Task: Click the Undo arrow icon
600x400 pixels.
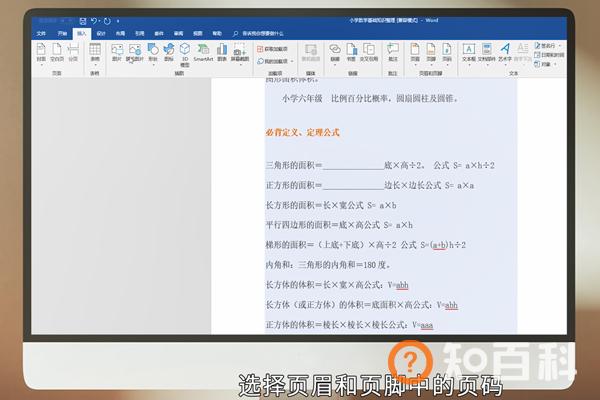Action: tap(94, 21)
